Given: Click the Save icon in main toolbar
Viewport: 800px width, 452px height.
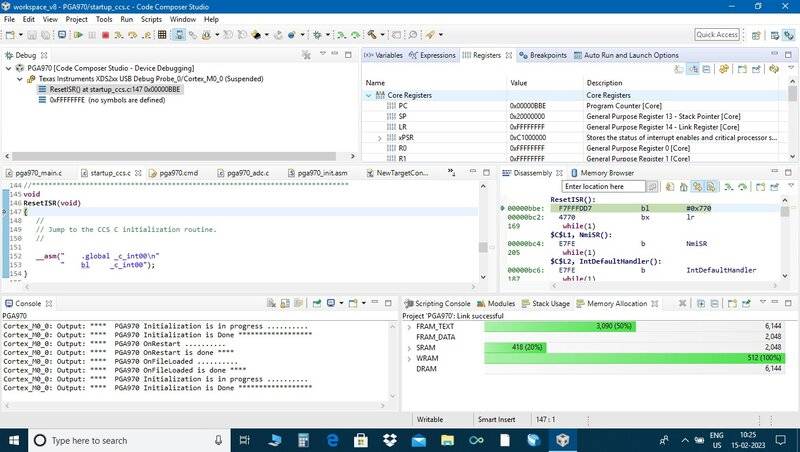Looking at the screenshot, I should click(x=32, y=35).
